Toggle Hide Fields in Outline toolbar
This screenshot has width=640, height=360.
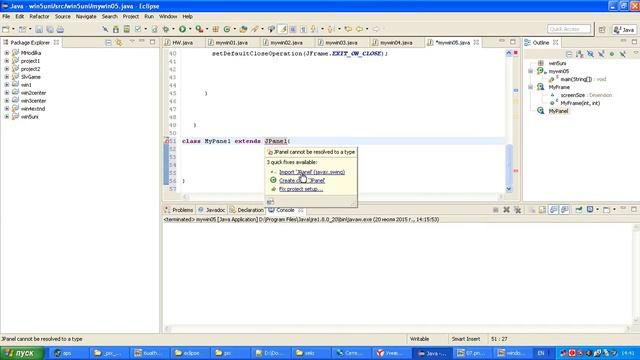(590, 54)
